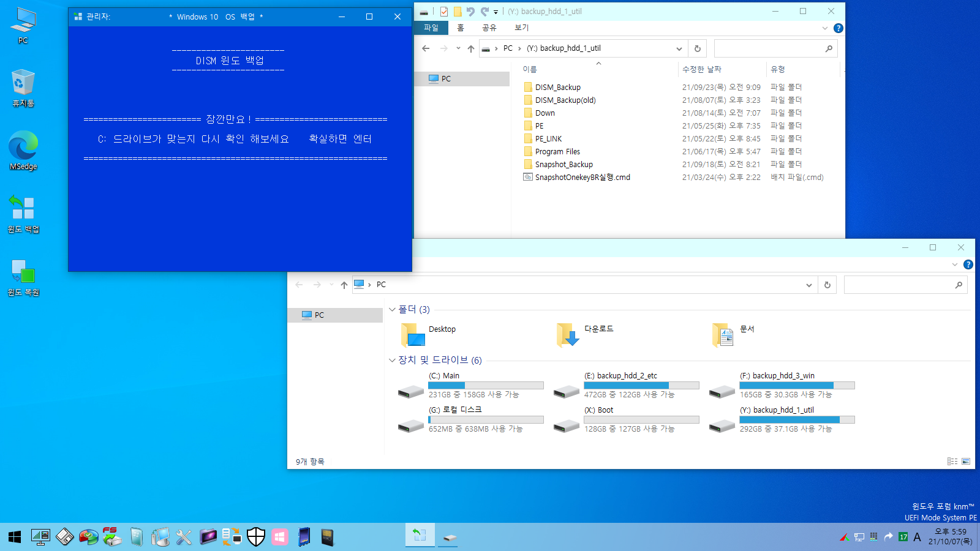Switch to the running 윈도 백업 taskbar item

[420, 536]
